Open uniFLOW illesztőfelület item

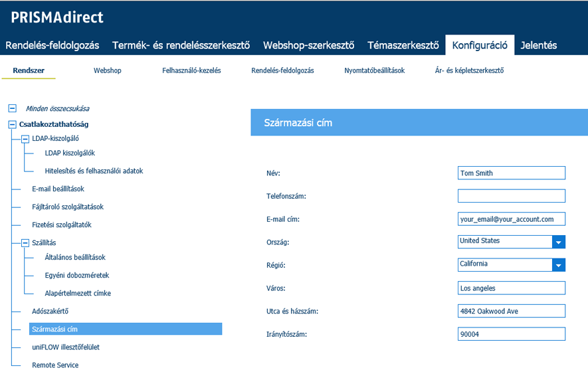coord(66,347)
